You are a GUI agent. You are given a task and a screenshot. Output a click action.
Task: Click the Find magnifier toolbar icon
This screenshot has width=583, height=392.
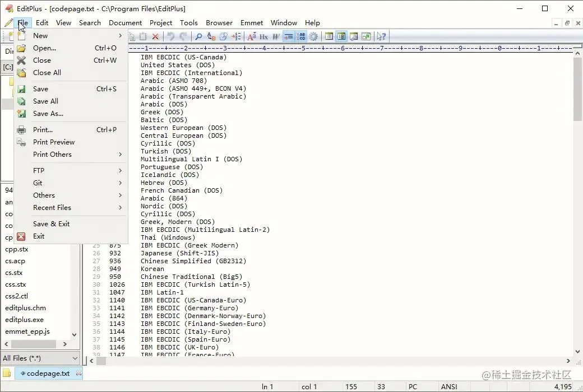click(198, 36)
